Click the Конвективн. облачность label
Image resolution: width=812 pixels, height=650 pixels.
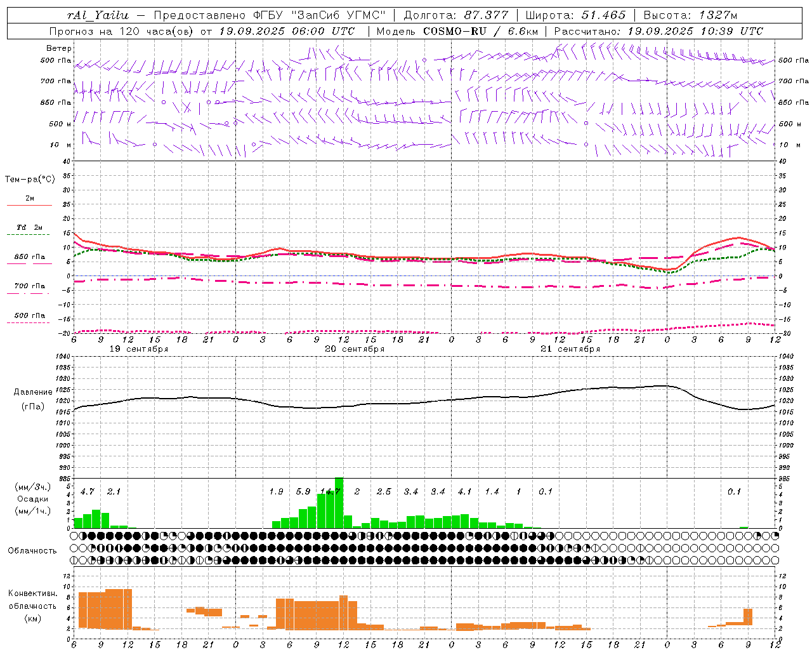[32, 599]
